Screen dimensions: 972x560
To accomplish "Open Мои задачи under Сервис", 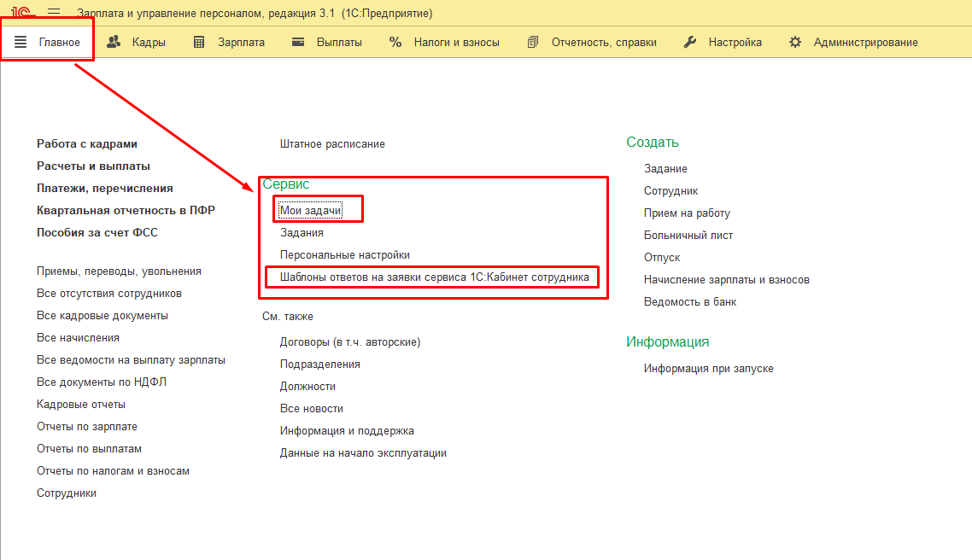I will point(311,211).
